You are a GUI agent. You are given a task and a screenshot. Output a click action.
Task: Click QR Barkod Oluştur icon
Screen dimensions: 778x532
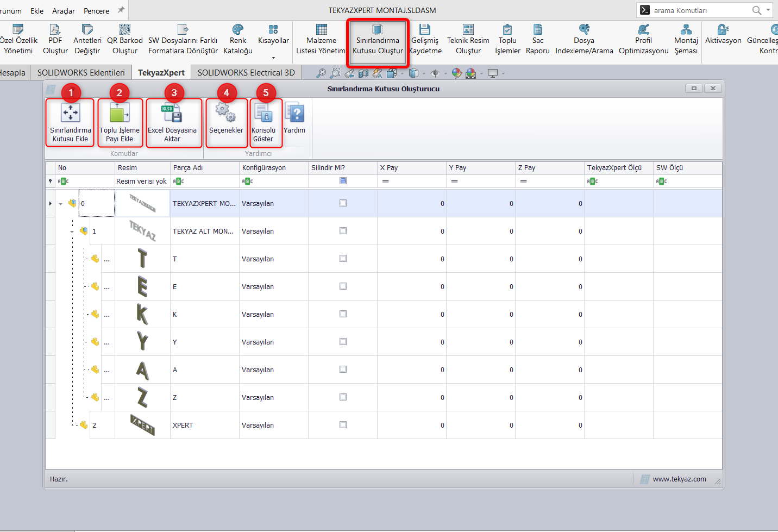pyautogui.click(x=125, y=29)
